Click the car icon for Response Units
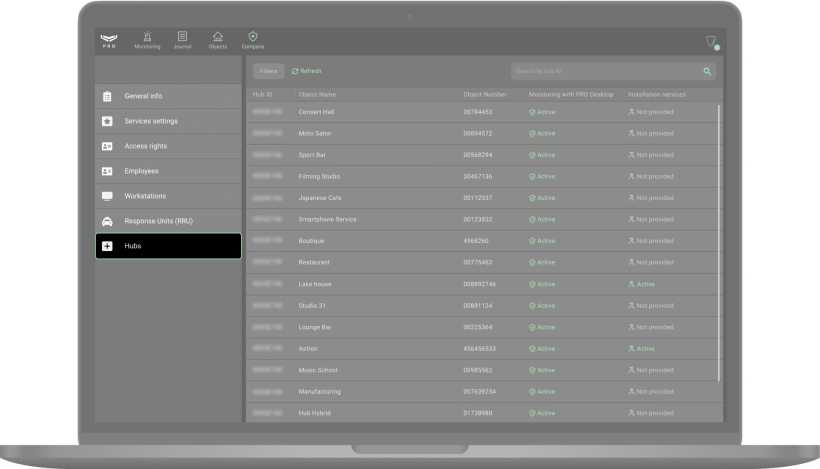 coord(107,221)
